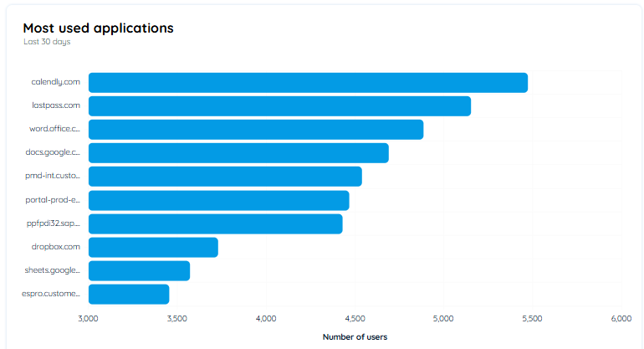Image resolution: width=644 pixels, height=349 pixels.
Task: Click the espro.custome... bar
Action: click(129, 295)
